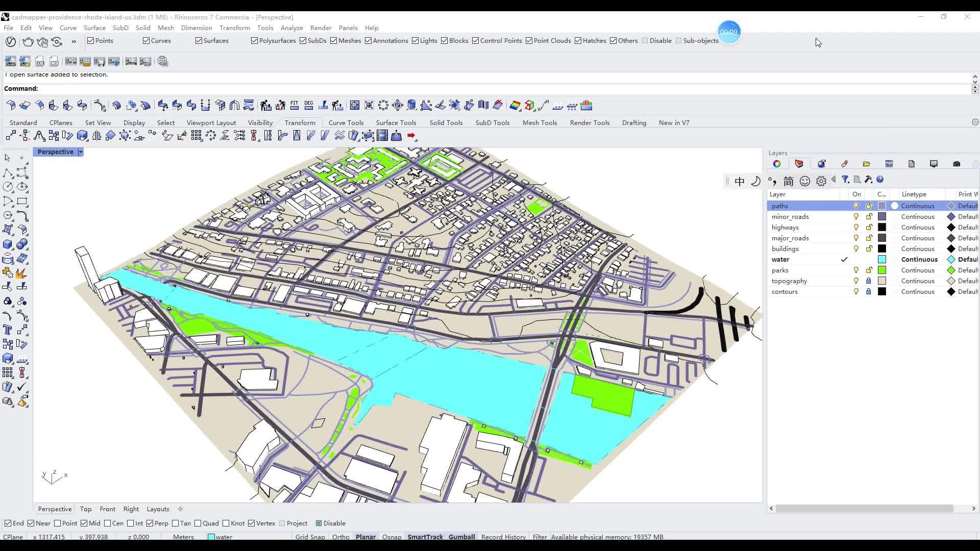
Task: Click the Move tool in Transform toolbar
Action: 11,136
